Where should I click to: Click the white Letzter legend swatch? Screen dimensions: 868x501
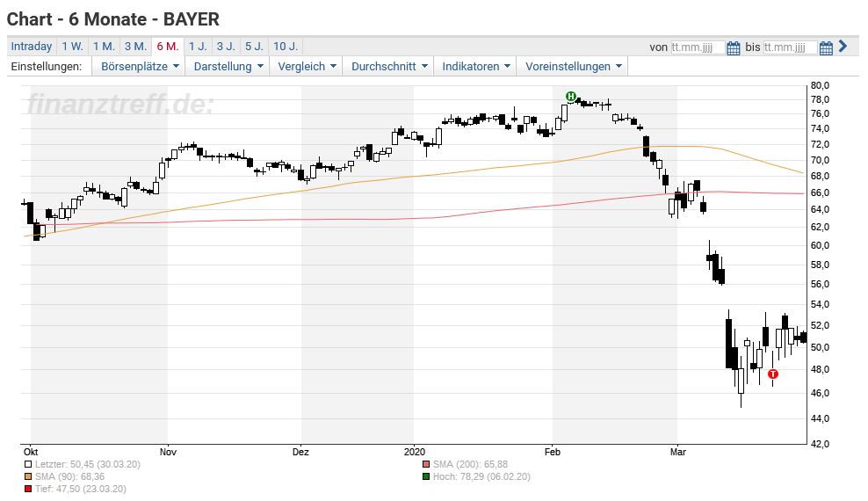pos(28,464)
